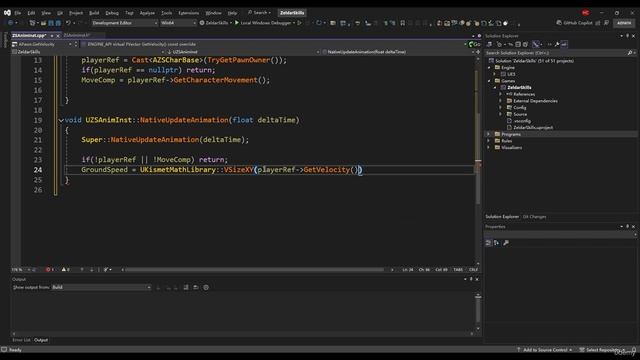Click the CRLF line ending indicator

tap(473, 270)
